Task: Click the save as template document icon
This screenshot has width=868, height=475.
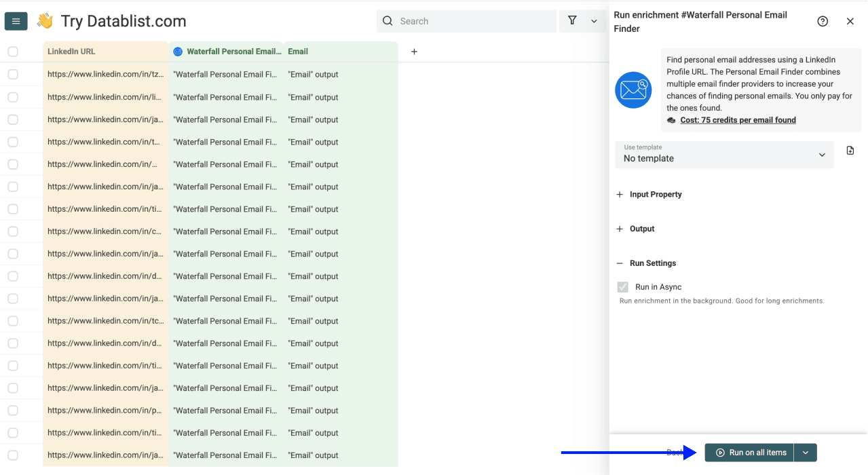Action: (x=850, y=150)
